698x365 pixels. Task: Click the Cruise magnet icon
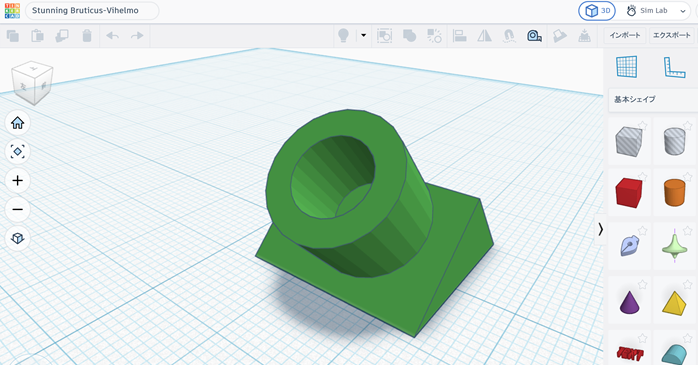click(509, 36)
